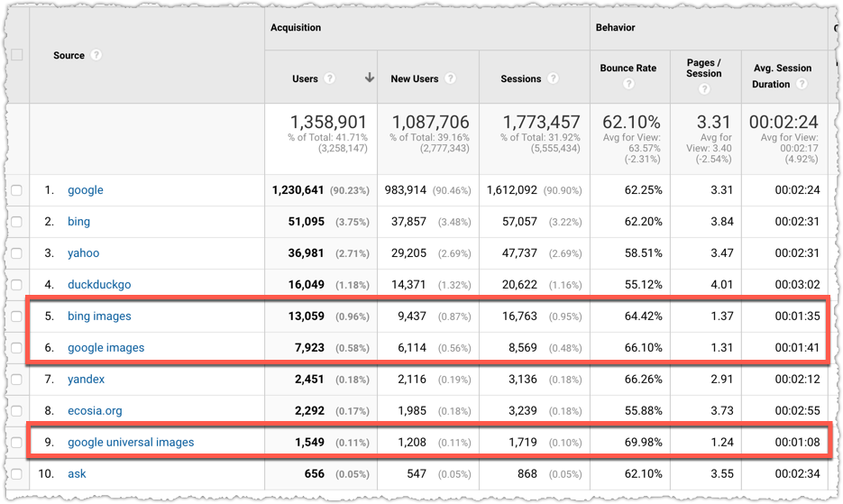Image resolution: width=843 pixels, height=504 pixels.
Task: Select google users value 1,230,641
Action: (298, 190)
